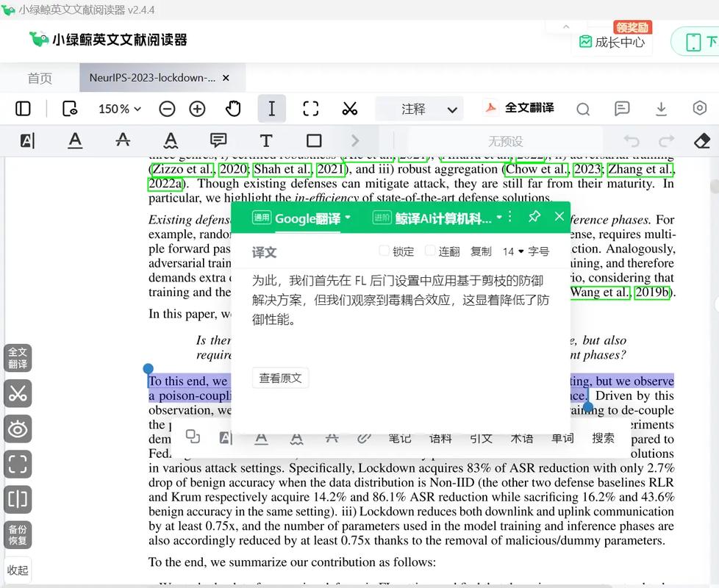Select the comment bubble annotation tool

click(218, 140)
